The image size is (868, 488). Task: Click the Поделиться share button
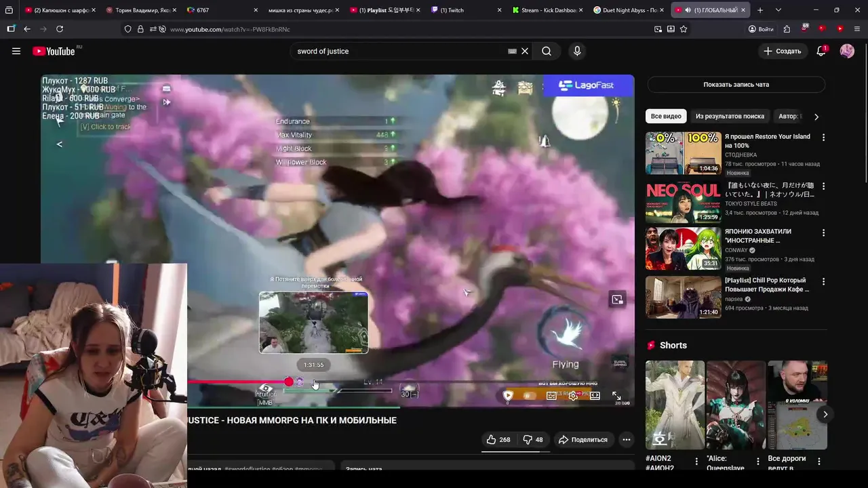coord(583,440)
